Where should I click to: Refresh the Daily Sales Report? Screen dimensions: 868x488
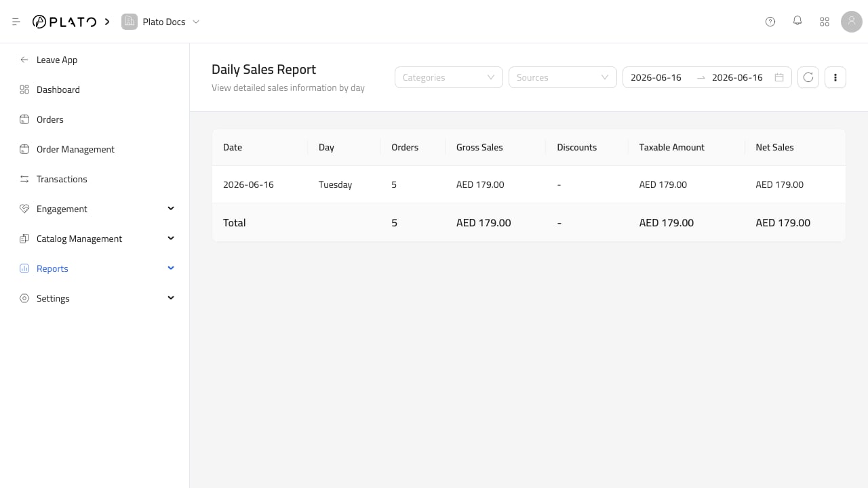808,77
